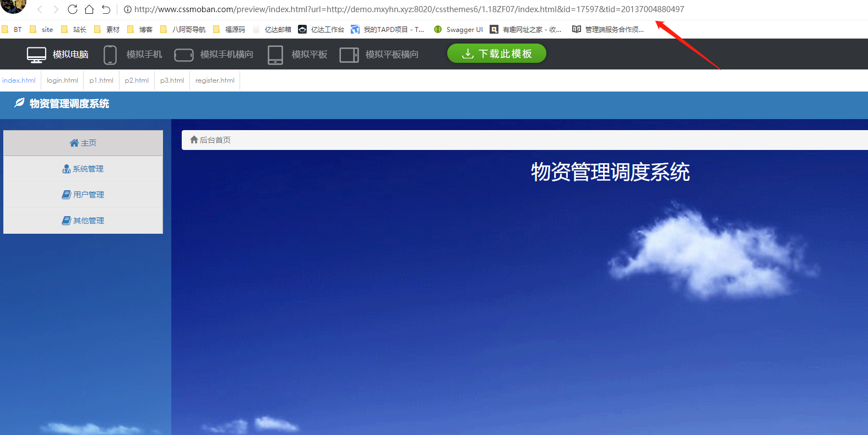Click the site info icon in address bar
Screen dimensions: 868x435
coord(128,9)
